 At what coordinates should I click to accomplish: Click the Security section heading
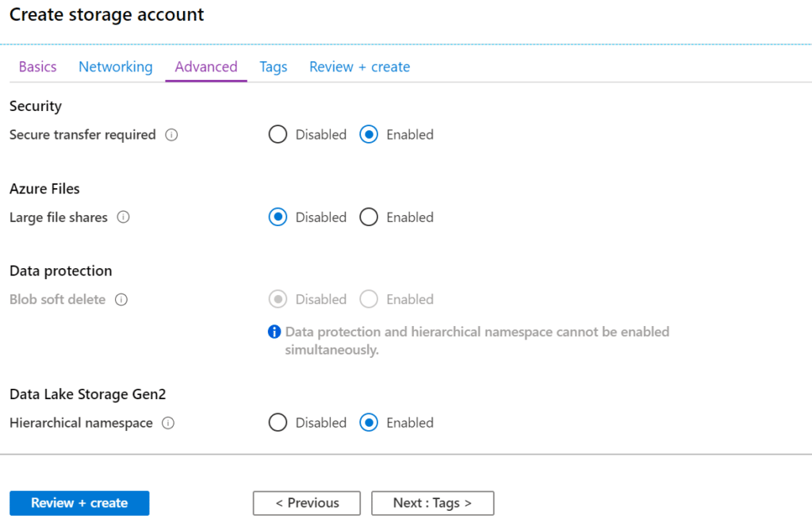click(36, 106)
